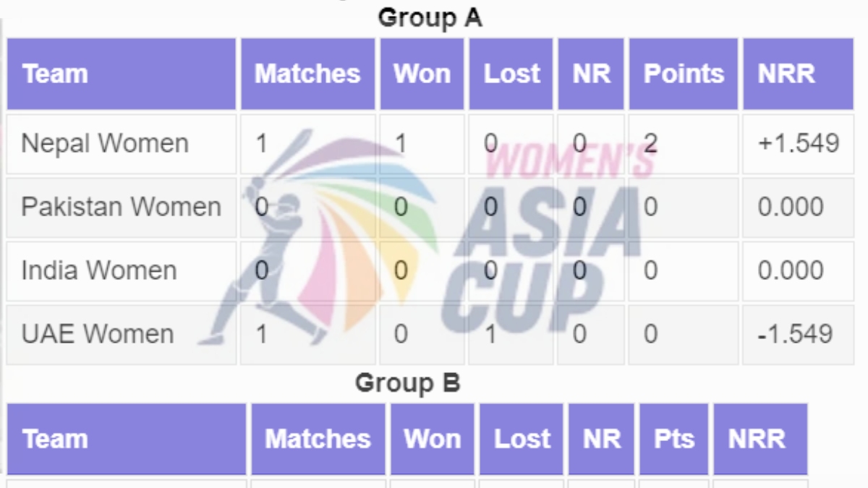Image resolution: width=868 pixels, height=488 pixels.
Task: Click the NRR header in Group B table
Action: click(x=757, y=439)
